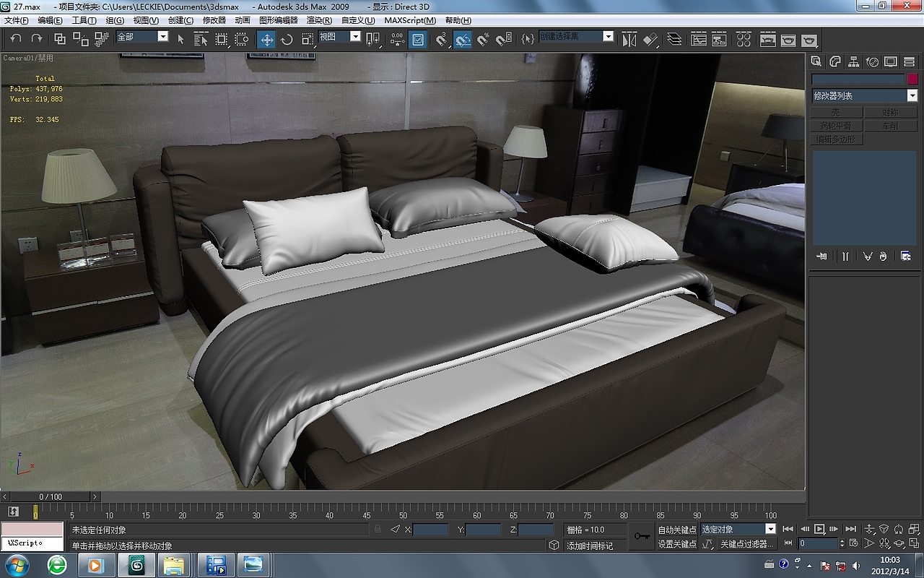Click the Undo arrow in toolbar
The height and width of the screenshot is (578, 924).
click(x=16, y=39)
